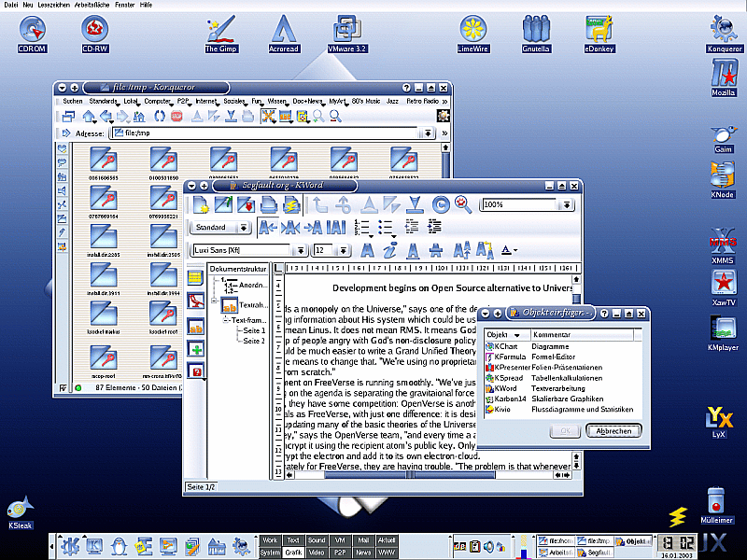This screenshot has width=747, height=560.
Task: Toggle underline formatting in KWord
Action: coord(413,250)
